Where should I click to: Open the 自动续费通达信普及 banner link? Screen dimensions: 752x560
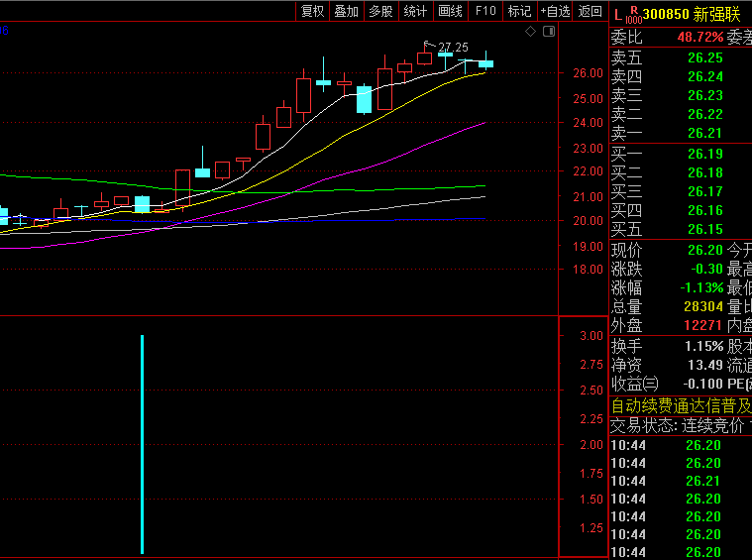681,406
